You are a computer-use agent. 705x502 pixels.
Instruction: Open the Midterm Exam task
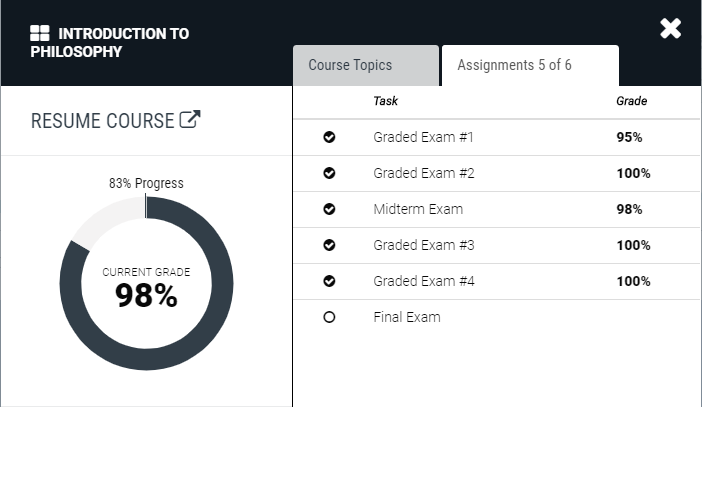(418, 209)
